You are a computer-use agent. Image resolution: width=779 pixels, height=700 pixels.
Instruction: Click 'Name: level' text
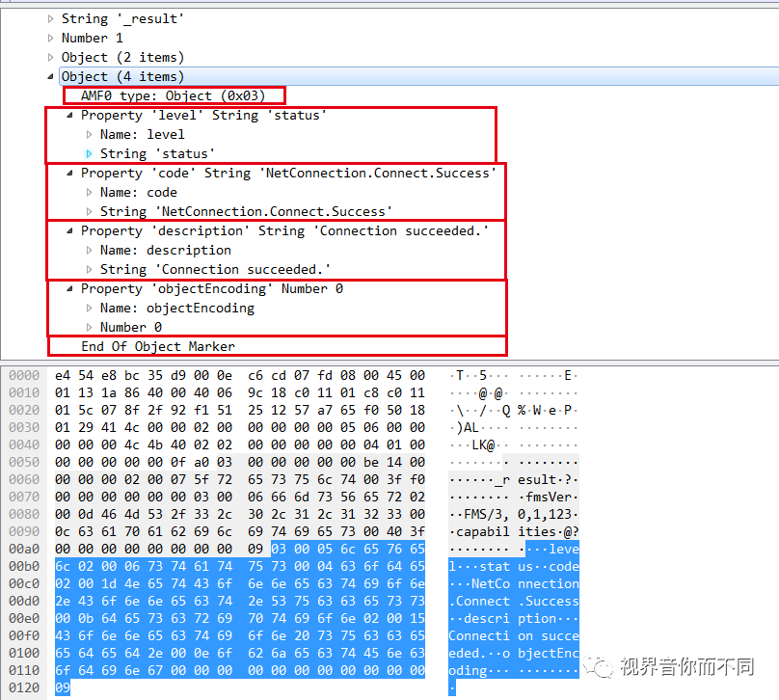point(142,135)
